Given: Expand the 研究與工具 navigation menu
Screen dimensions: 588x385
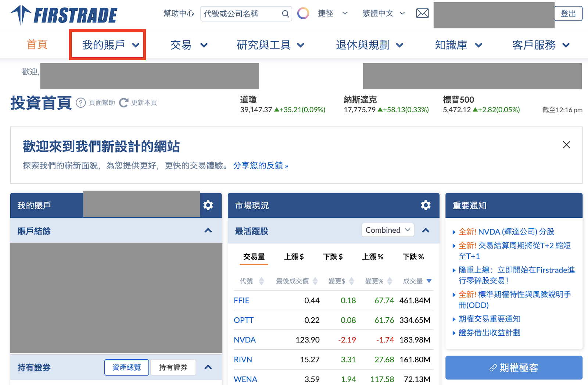Looking at the screenshot, I should (x=270, y=45).
